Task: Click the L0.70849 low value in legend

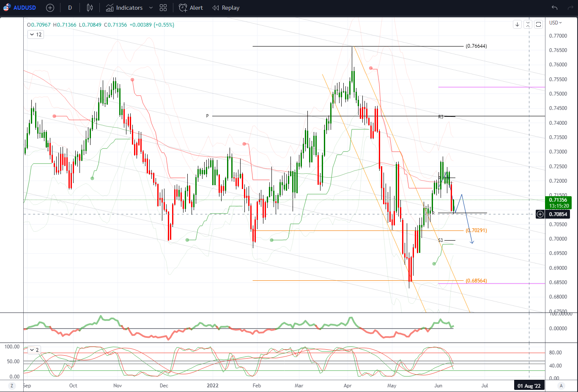Action: coord(90,25)
